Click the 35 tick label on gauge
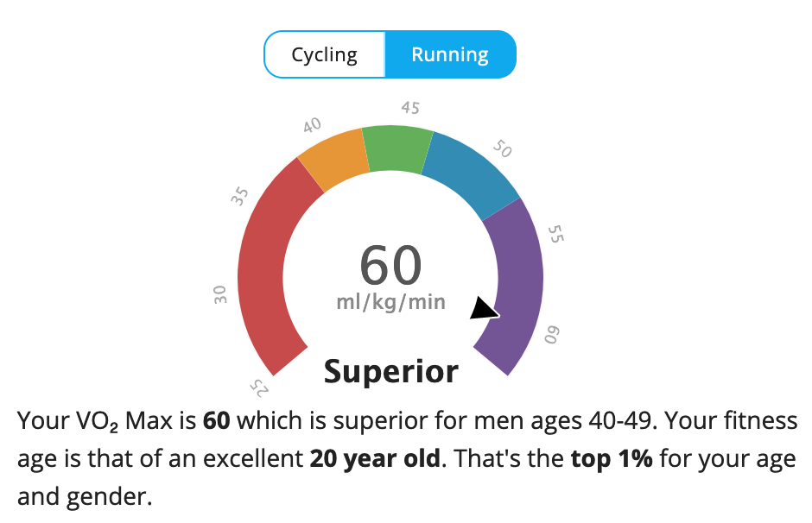 pos(239,194)
